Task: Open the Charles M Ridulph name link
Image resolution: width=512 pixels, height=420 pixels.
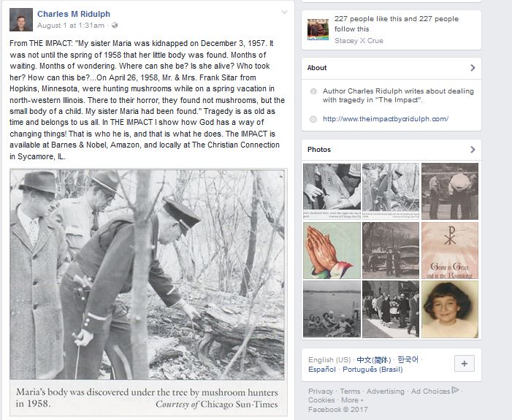Action: (74, 14)
